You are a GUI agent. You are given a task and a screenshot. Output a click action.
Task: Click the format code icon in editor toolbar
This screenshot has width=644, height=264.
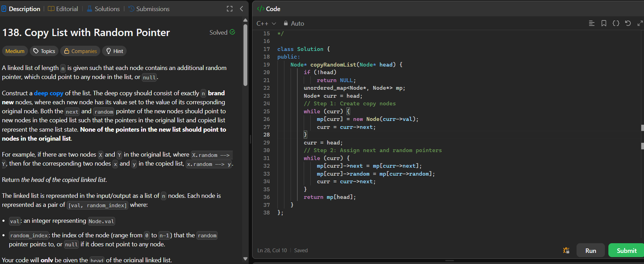(x=591, y=23)
